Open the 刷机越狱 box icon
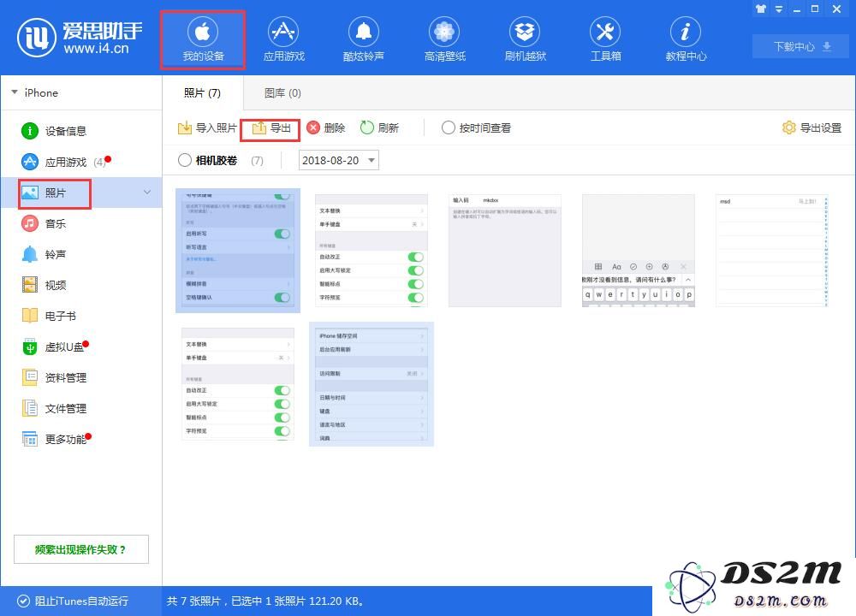This screenshot has width=856, height=616. tap(525, 40)
